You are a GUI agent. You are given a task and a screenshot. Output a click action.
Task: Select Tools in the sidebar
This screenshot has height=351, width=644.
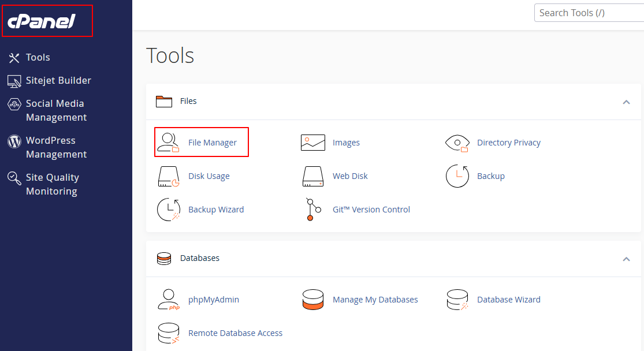[x=37, y=57]
